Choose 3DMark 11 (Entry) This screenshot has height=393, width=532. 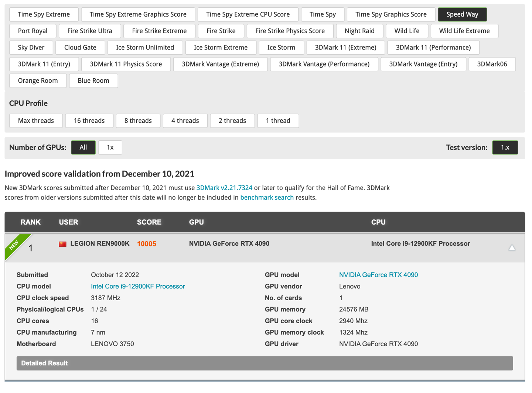click(44, 64)
